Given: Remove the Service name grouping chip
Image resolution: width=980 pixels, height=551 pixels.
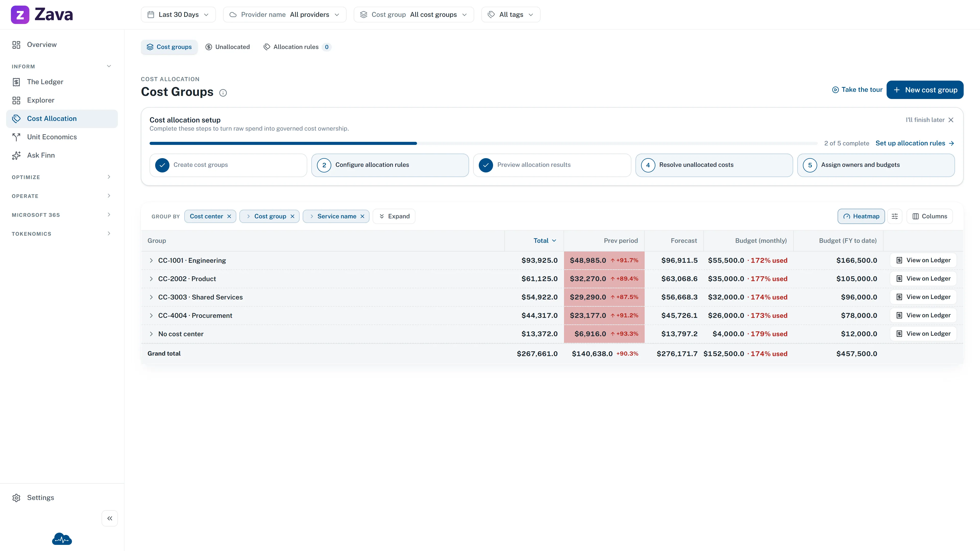Looking at the screenshot, I should click(x=362, y=216).
